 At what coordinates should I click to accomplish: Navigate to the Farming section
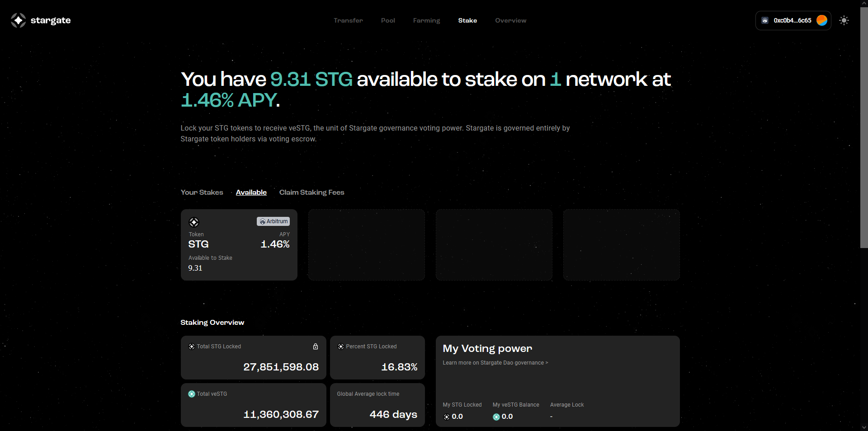[426, 20]
